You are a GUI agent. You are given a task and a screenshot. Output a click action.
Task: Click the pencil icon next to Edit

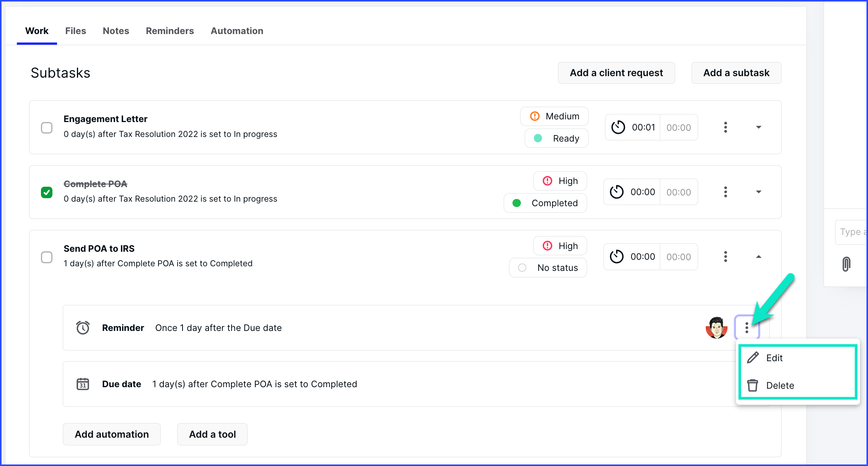[x=753, y=357]
